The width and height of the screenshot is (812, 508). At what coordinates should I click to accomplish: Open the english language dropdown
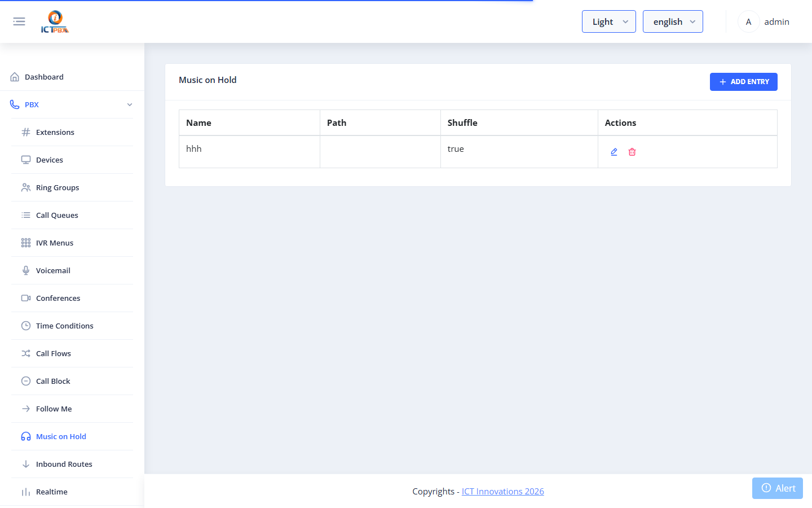(x=673, y=21)
